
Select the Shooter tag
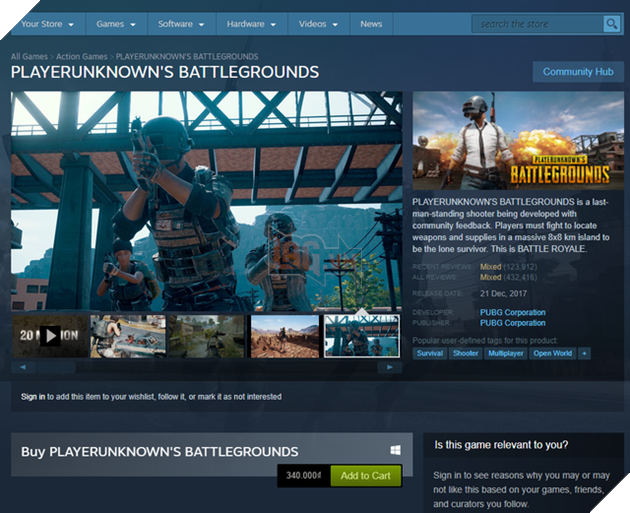[465, 354]
